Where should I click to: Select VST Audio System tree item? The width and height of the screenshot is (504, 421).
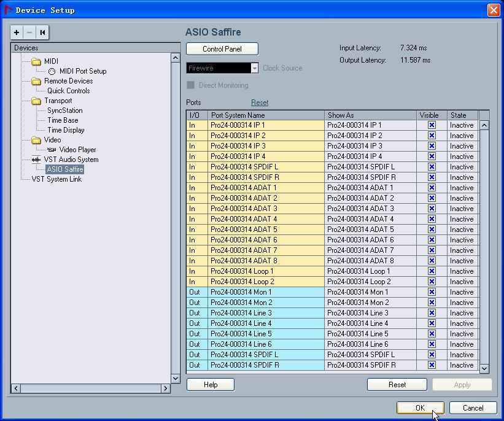point(71,160)
